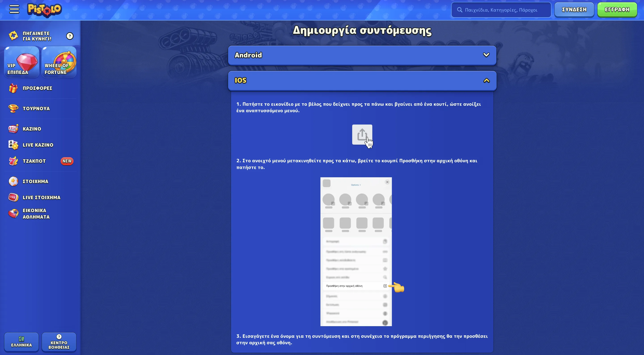Open the hunt help question-mark icon
This screenshot has width=644, height=355.
(70, 36)
